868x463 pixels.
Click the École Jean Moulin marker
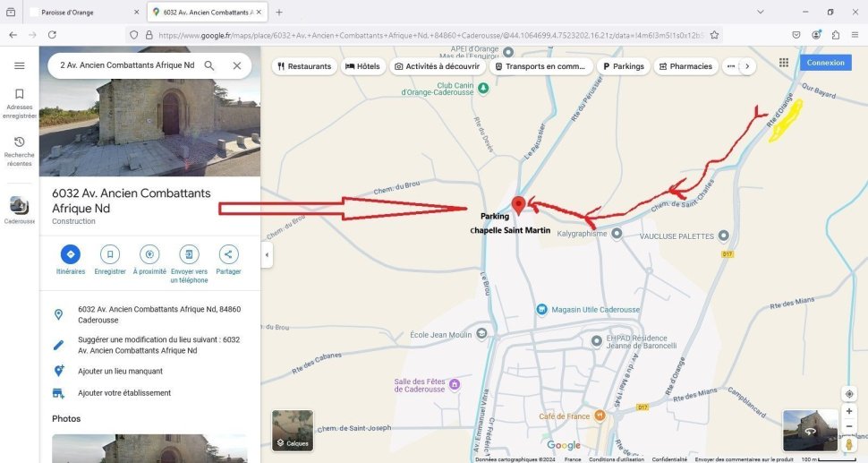[481, 333]
